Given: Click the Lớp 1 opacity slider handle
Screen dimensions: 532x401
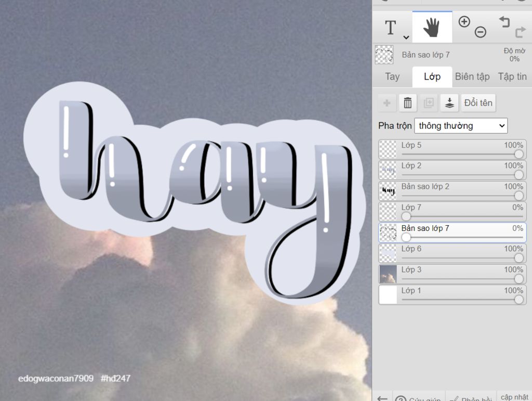Looking at the screenshot, I should click(518, 300).
